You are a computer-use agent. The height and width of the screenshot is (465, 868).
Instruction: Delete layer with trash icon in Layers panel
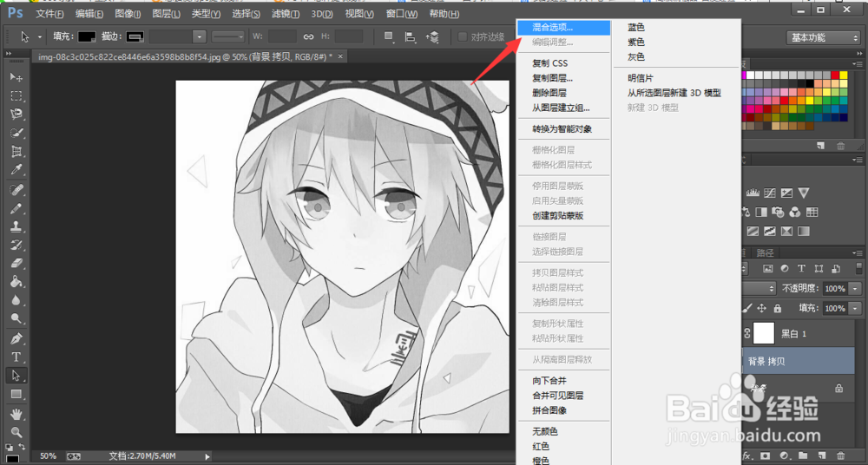pyautogui.click(x=841, y=456)
